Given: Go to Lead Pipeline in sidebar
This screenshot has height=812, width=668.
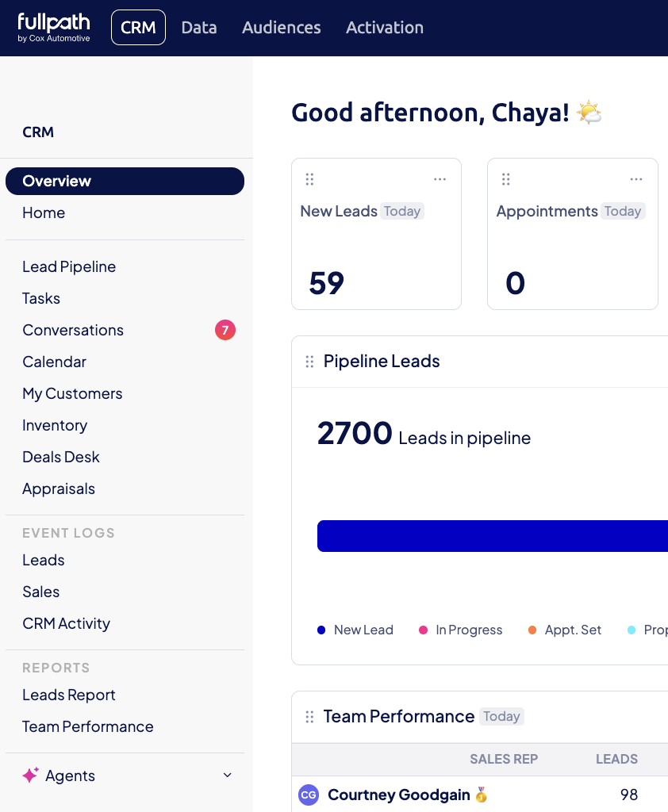Looking at the screenshot, I should point(69,266).
